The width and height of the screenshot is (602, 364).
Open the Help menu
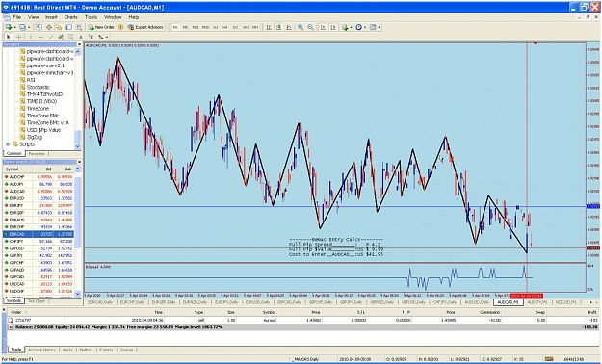134,17
